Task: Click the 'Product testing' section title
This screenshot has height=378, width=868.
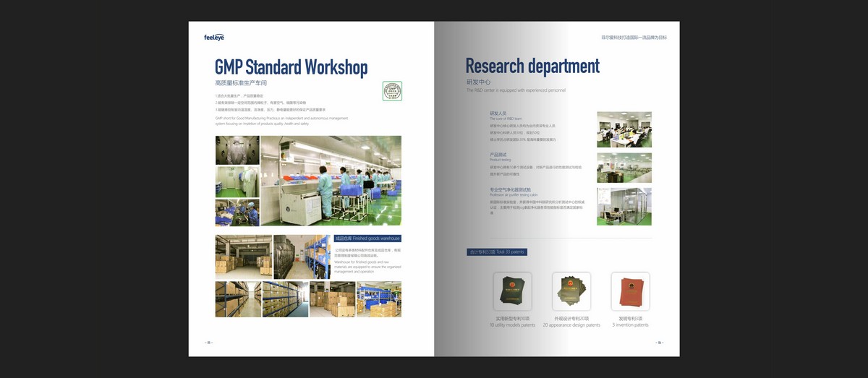Action: (501, 156)
